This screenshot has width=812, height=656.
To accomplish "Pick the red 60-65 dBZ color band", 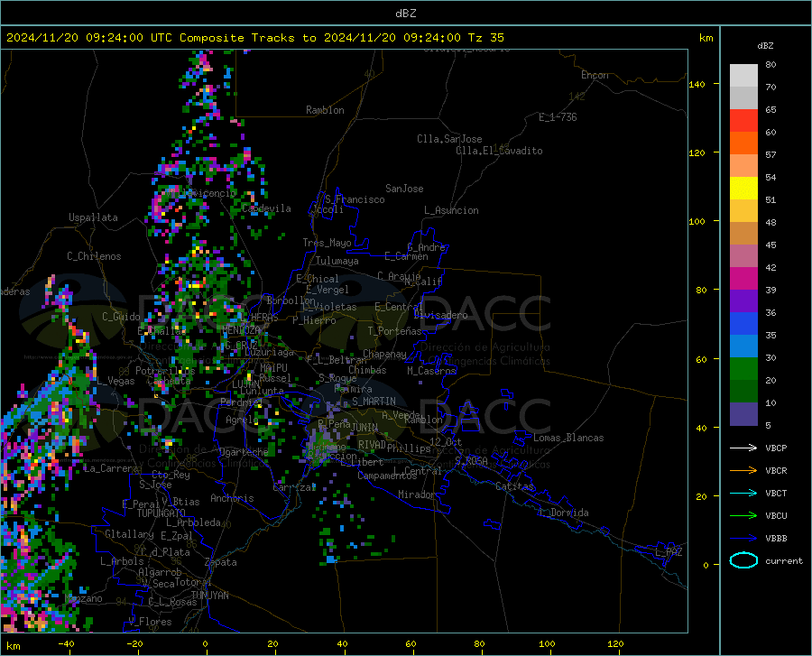I will point(743,121).
